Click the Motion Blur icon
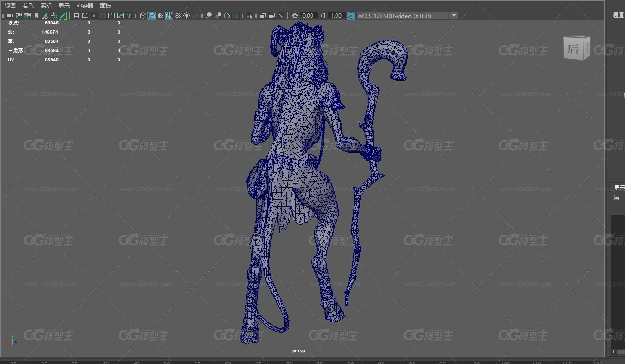625x364 pixels. click(218, 16)
